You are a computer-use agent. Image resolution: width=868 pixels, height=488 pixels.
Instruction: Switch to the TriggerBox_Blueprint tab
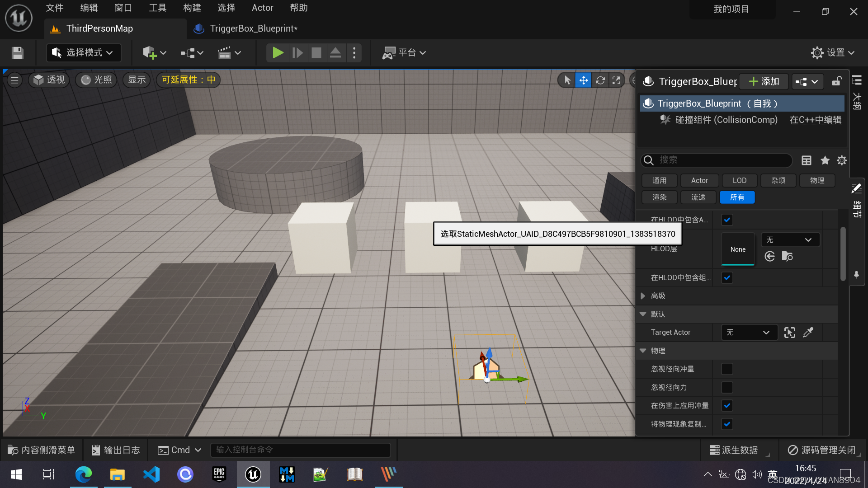(x=253, y=28)
